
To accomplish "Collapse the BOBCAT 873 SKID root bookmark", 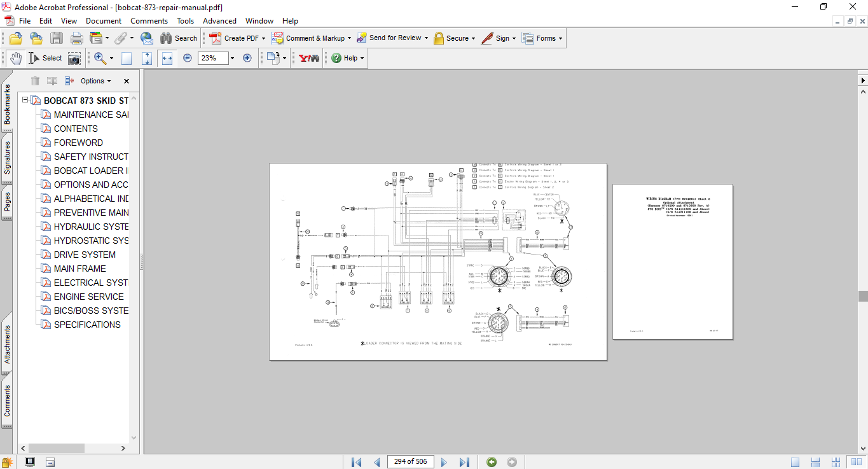I will pos(25,101).
